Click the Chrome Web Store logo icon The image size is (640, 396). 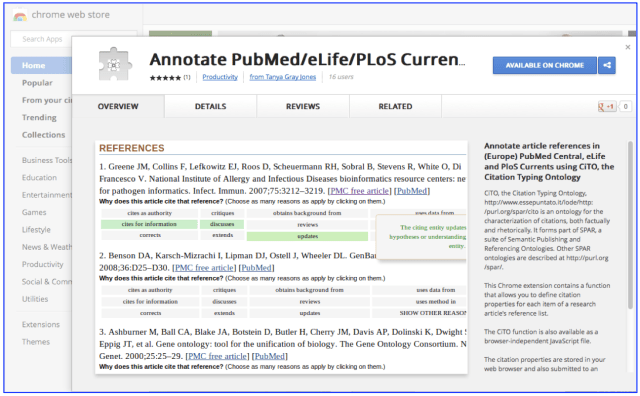(x=20, y=15)
